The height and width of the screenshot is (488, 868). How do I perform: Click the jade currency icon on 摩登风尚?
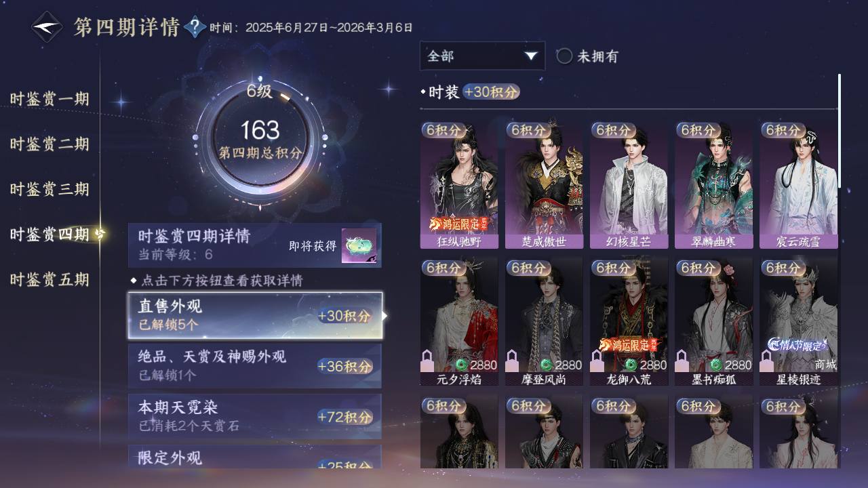546,365
